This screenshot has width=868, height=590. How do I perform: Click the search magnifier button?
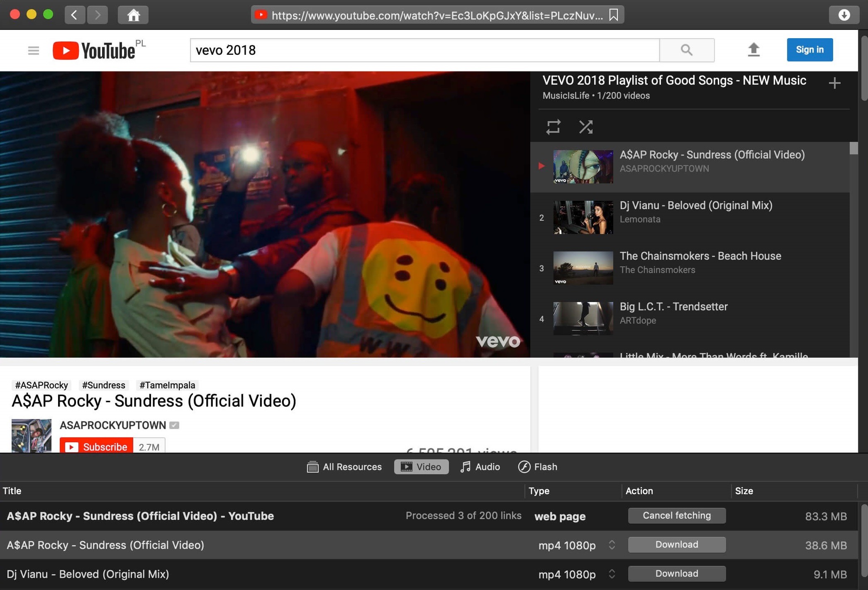pos(687,50)
